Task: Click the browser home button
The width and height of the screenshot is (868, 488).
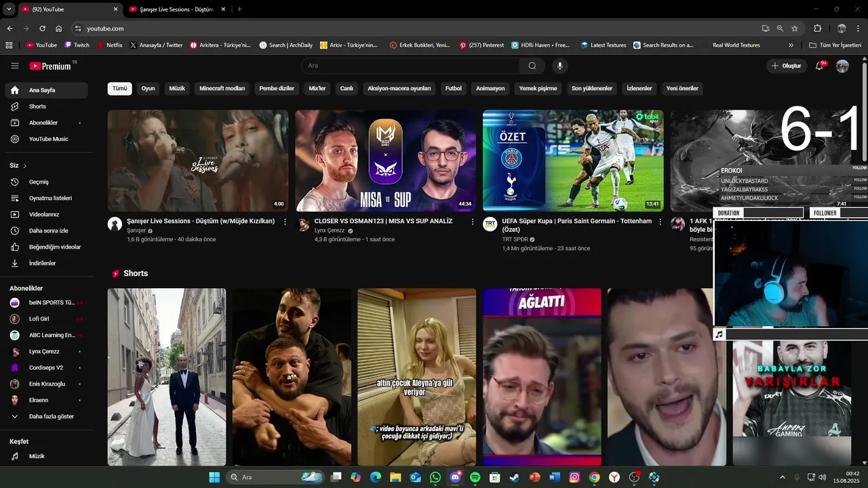Action: pos(59,28)
